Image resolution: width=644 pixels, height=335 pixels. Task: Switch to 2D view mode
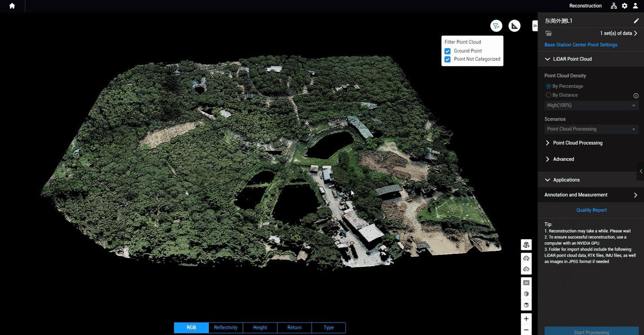point(526,282)
